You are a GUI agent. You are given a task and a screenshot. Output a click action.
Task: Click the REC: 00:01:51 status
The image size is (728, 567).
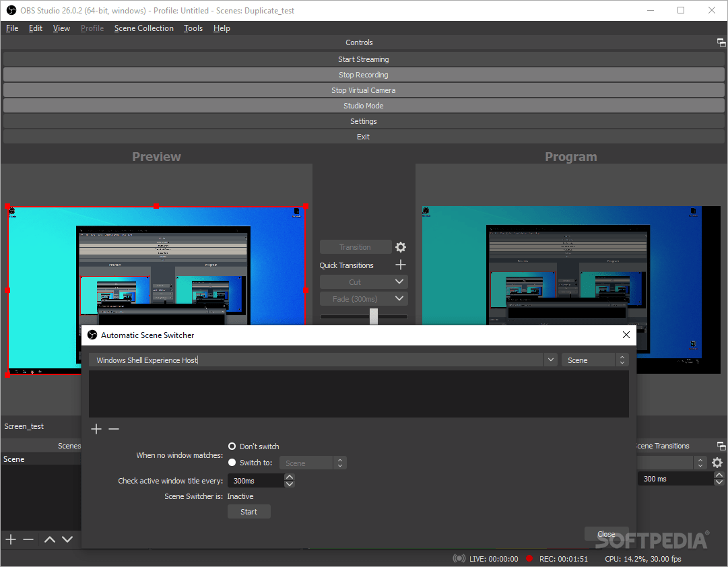(x=563, y=559)
